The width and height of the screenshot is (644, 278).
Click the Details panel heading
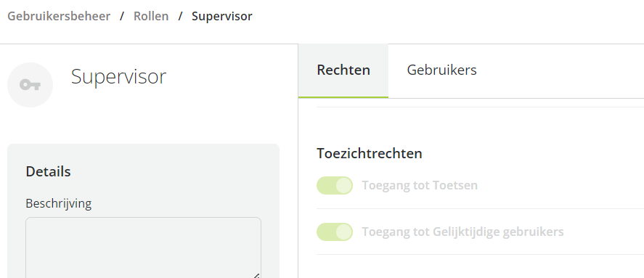tap(48, 171)
